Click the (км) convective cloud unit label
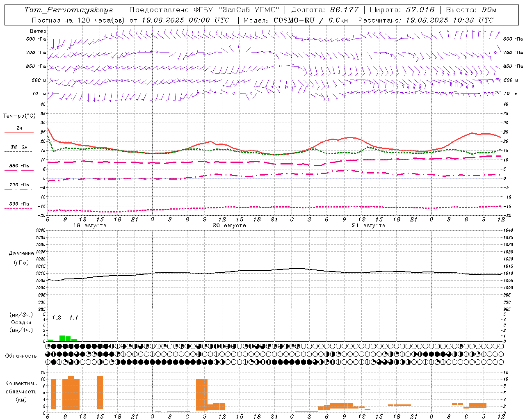Image resolution: width=525 pixels, height=420 pixels. tap(21, 399)
